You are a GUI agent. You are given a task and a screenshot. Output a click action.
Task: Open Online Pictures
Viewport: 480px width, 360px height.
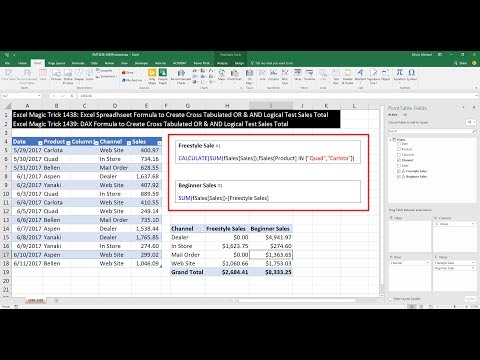(68, 76)
